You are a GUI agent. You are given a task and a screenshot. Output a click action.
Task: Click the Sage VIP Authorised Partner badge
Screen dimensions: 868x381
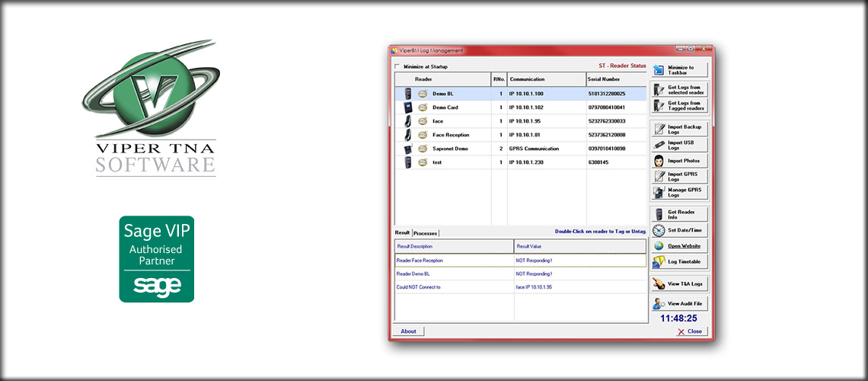point(157,259)
